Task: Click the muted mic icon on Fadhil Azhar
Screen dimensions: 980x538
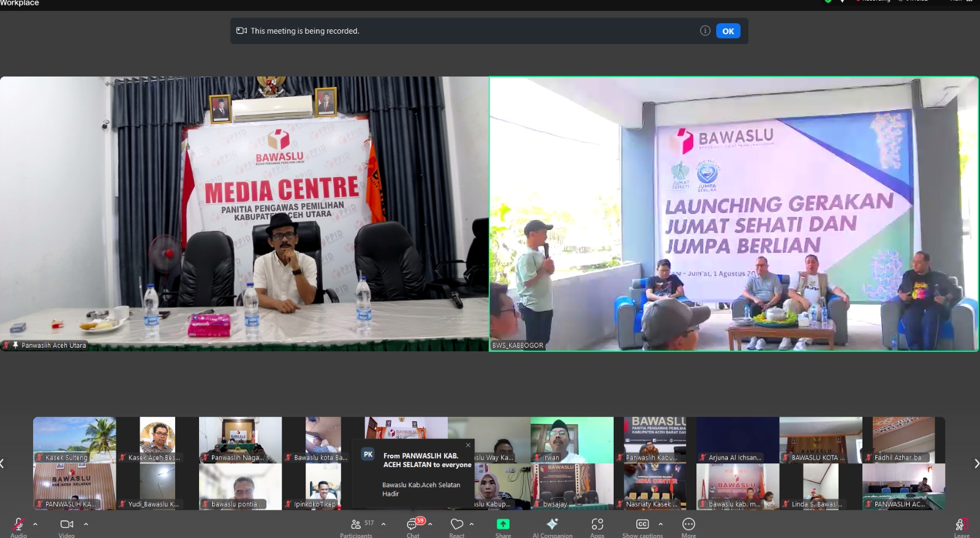Action: (x=869, y=457)
